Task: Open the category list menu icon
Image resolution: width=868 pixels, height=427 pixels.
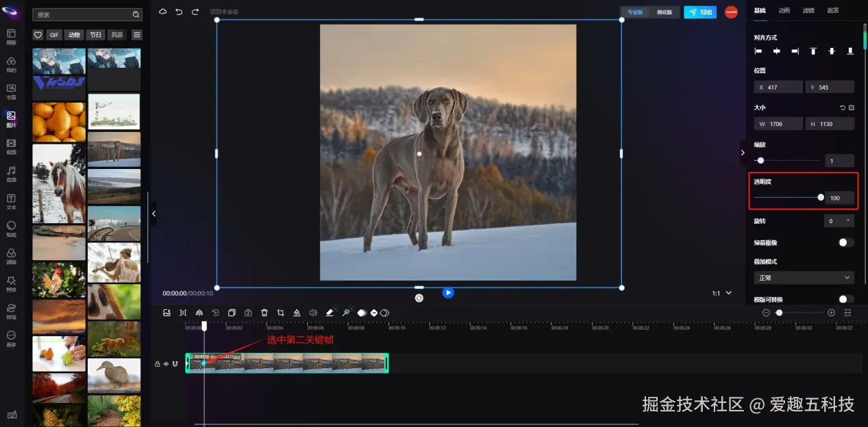Action: pyautogui.click(x=137, y=35)
